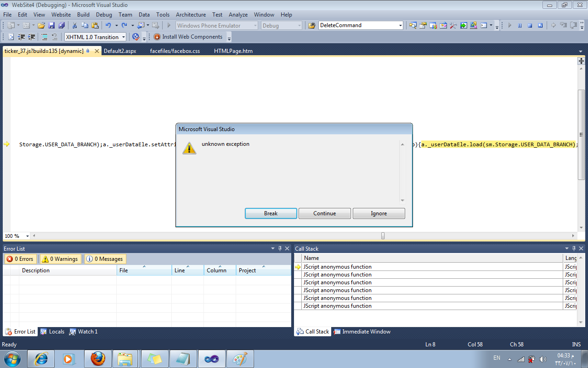
Task: Switch to the Immediate Window tab
Action: (x=362, y=332)
